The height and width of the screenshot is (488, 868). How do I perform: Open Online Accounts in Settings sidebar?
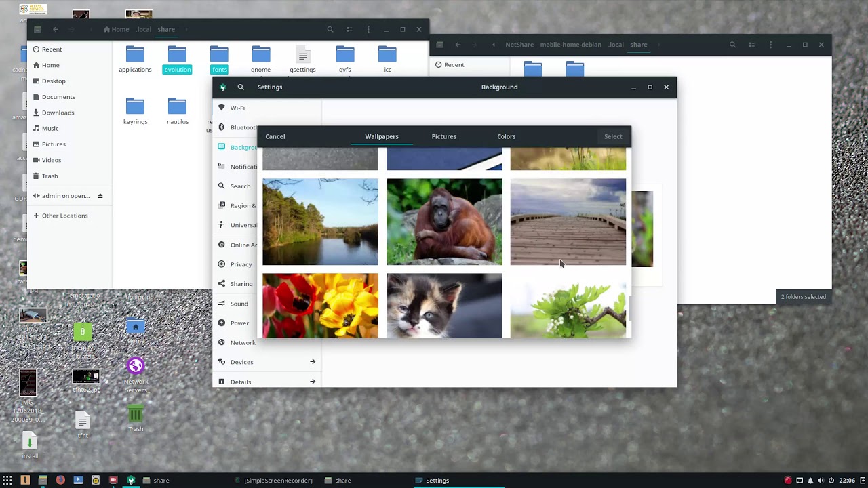pos(235,245)
